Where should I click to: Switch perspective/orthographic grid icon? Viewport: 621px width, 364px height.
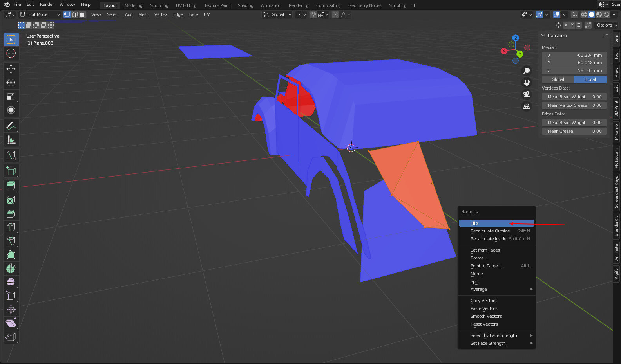tap(527, 106)
